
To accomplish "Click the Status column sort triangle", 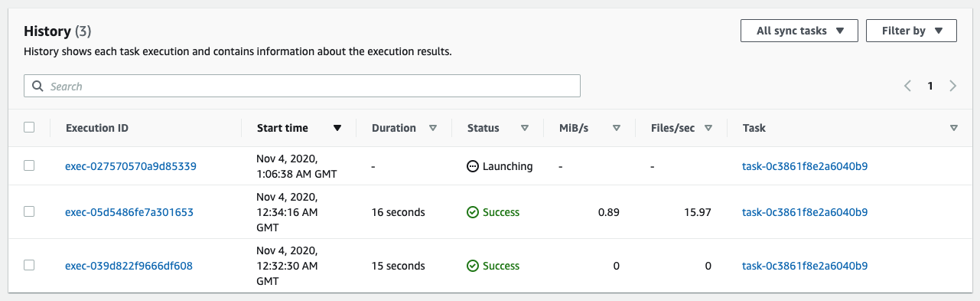I will pyautogui.click(x=524, y=129).
